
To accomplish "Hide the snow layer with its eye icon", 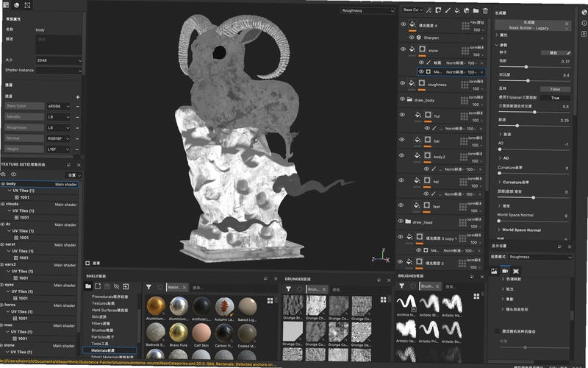I will point(403,49).
